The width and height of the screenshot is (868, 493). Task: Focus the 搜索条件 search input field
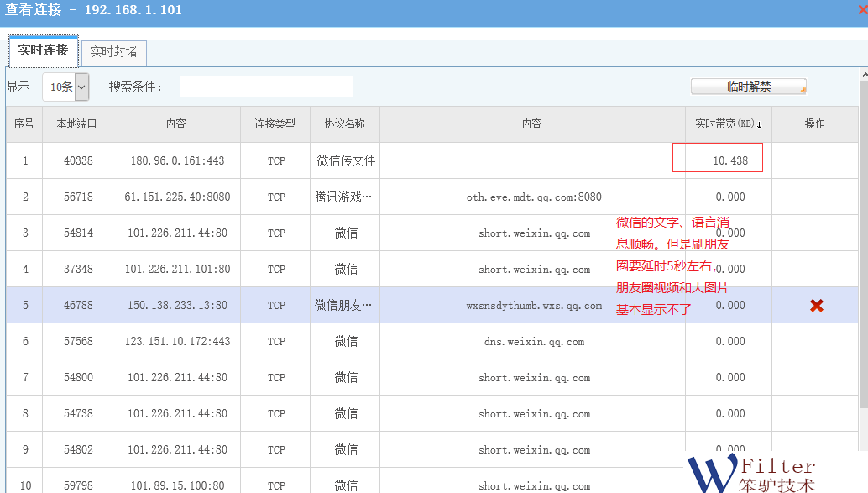pyautogui.click(x=266, y=87)
